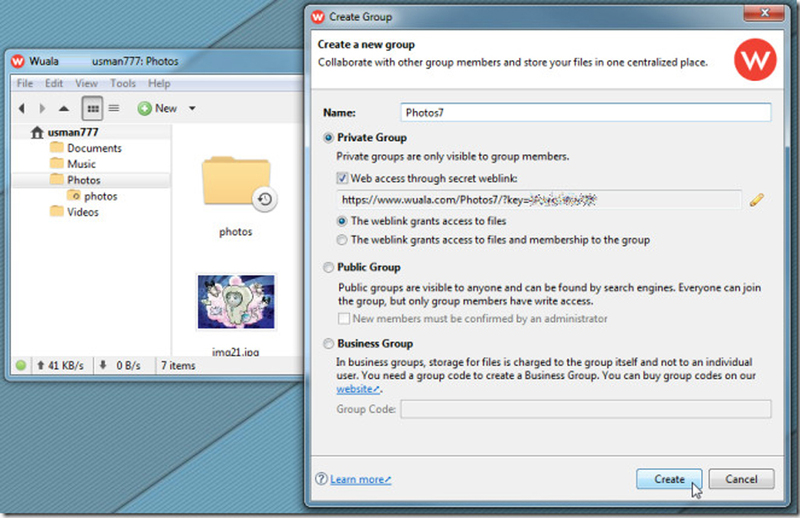
Task: Open the View menu in Wuala
Action: pos(86,83)
